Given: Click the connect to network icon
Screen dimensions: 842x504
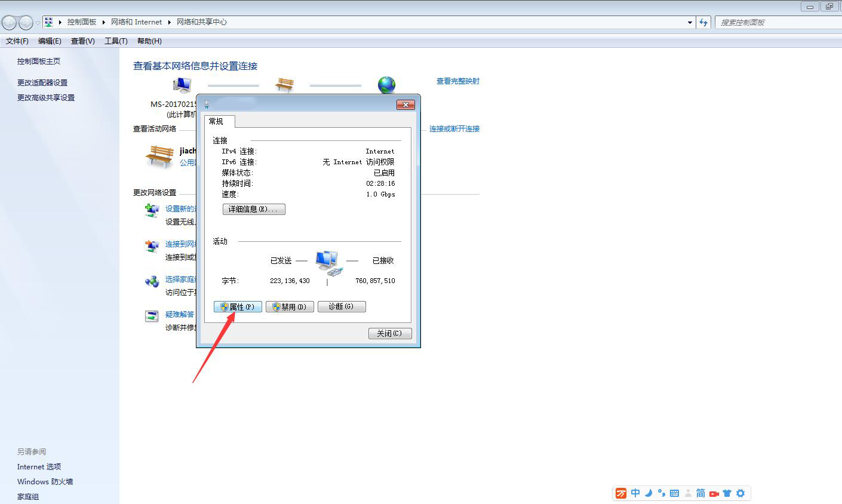Looking at the screenshot, I should tap(152, 245).
